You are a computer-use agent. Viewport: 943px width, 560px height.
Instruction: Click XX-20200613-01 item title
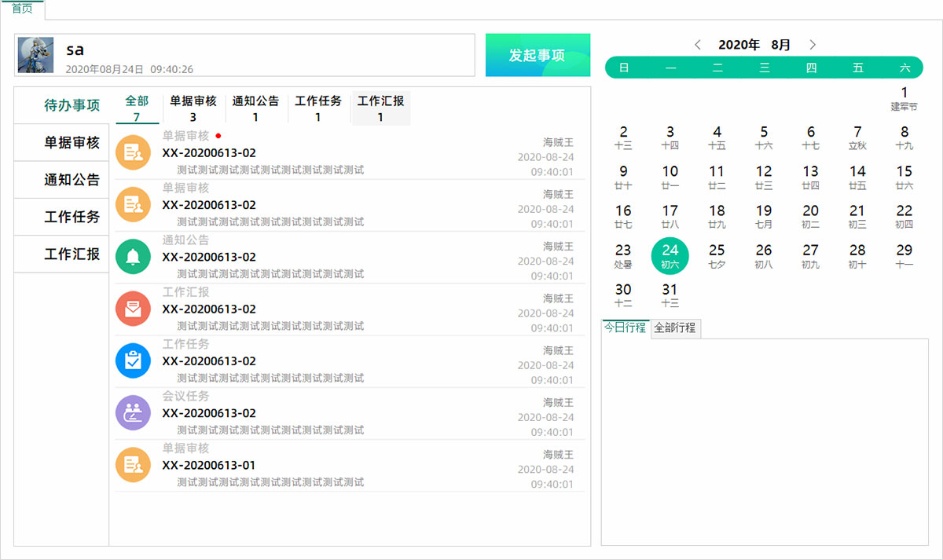pos(209,465)
